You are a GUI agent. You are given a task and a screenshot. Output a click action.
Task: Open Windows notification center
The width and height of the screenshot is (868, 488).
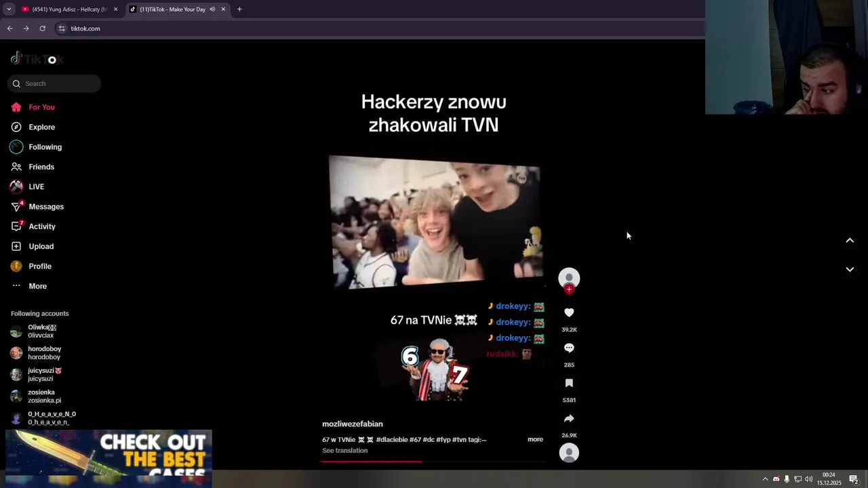854,479
